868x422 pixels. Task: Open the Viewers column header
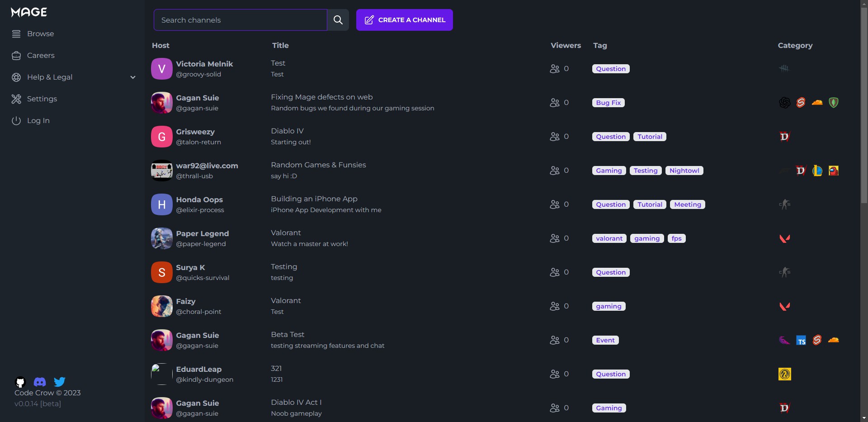(566, 46)
